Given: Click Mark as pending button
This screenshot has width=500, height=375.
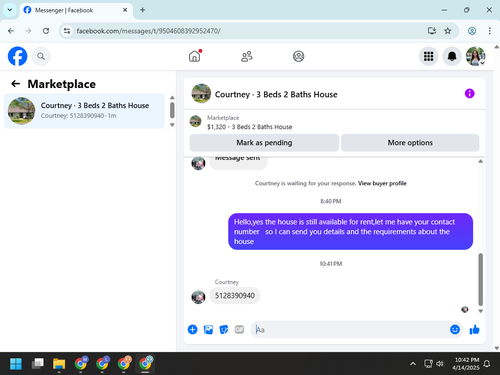Looking at the screenshot, I should click(264, 143).
